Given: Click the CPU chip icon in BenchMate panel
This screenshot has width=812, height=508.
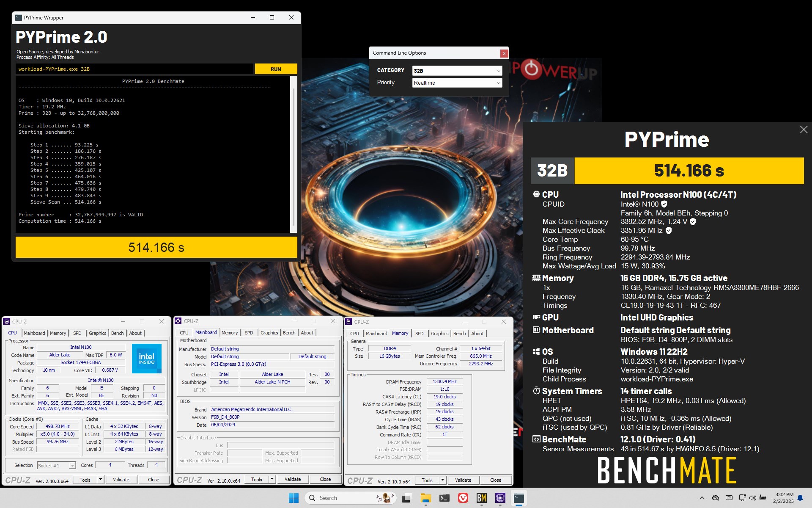Looking at the screenshot, I should (536, 194).
